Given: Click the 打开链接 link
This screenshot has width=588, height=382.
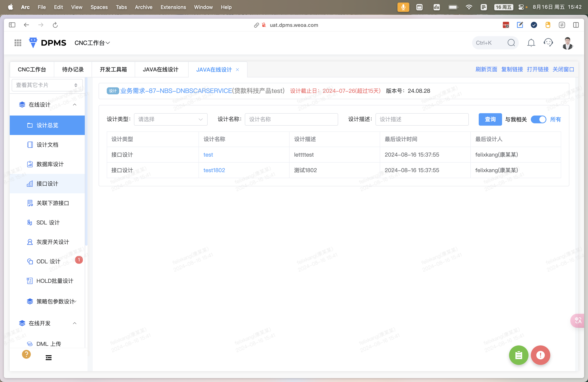Looking at the screenshot, I should click(538, 69).
